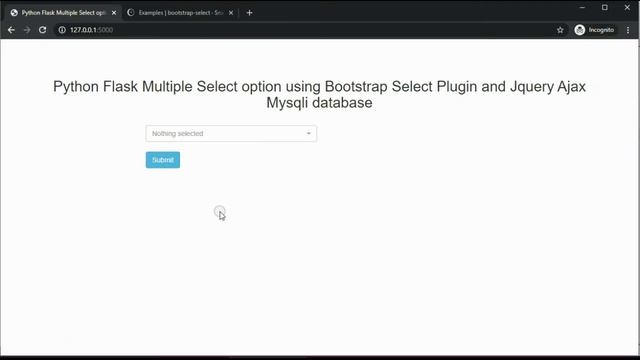Open the Incognito profile indicator
Viewport: 640px width, 360px height.
594,30
